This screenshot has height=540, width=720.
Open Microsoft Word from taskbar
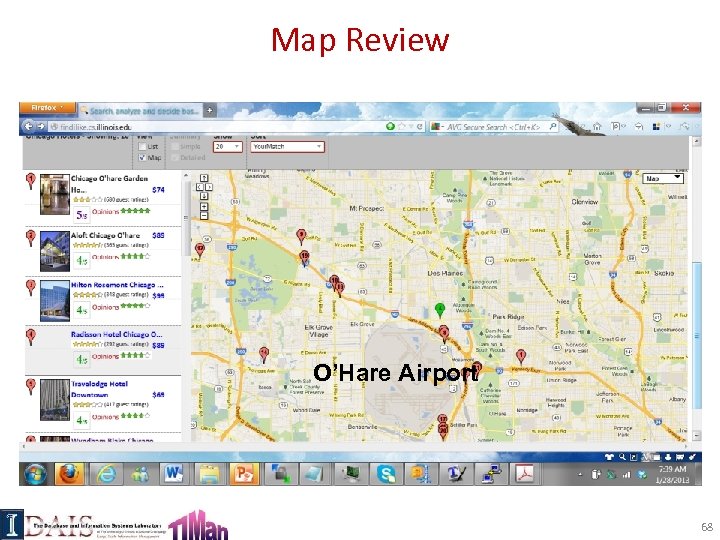pyautogui.click(x=174, y=474)
